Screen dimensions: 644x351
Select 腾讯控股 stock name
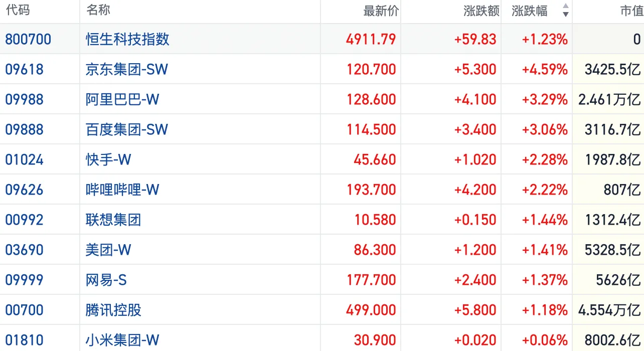click(113, 310)
